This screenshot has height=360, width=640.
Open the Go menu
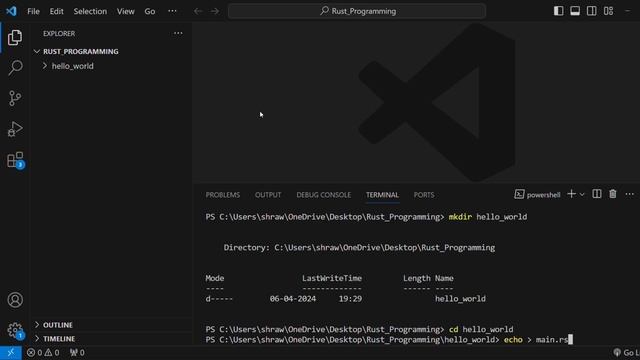point(150,11)
